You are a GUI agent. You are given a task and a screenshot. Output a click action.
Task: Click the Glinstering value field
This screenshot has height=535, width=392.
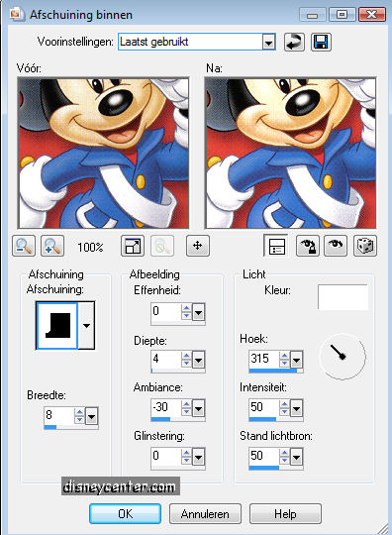pyautogui.click(x=166, y=456)
